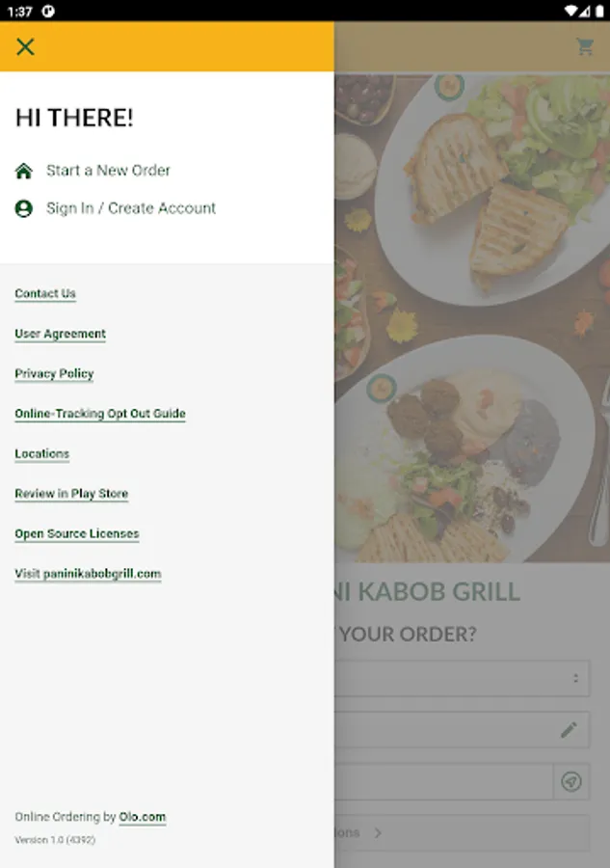610x868 pixels.
Task: View the User Agreement link
Action: 61,334
